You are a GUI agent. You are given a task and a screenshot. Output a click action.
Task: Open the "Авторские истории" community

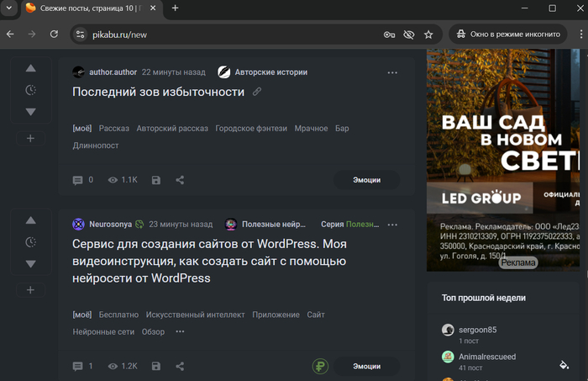pyautogui.click(x=271, y=72)
